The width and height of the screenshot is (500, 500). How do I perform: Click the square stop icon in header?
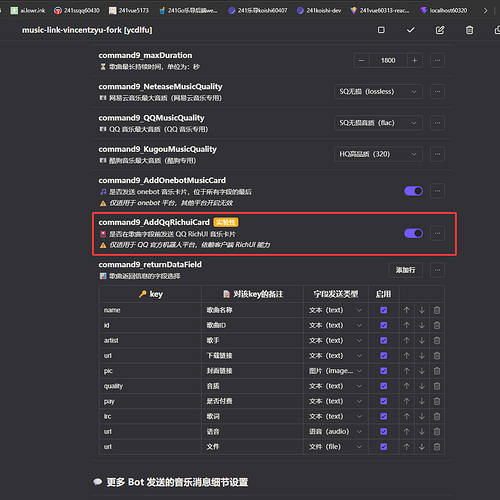381,30
